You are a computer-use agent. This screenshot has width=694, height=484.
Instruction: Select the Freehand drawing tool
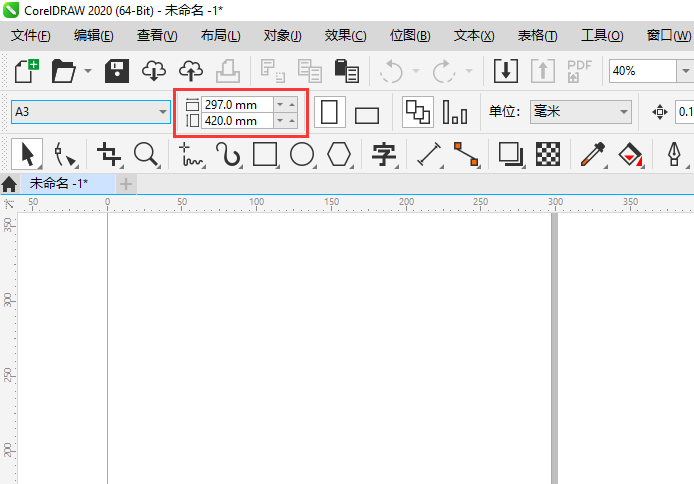(191, 155)
